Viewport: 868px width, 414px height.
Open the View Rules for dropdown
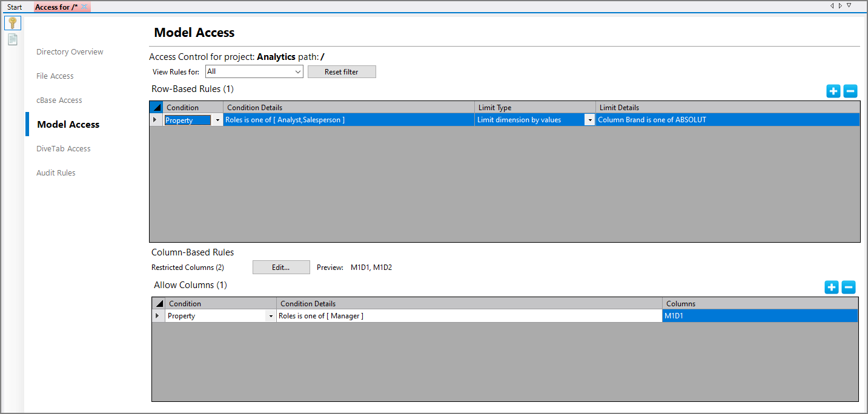[x=297, y=71]
